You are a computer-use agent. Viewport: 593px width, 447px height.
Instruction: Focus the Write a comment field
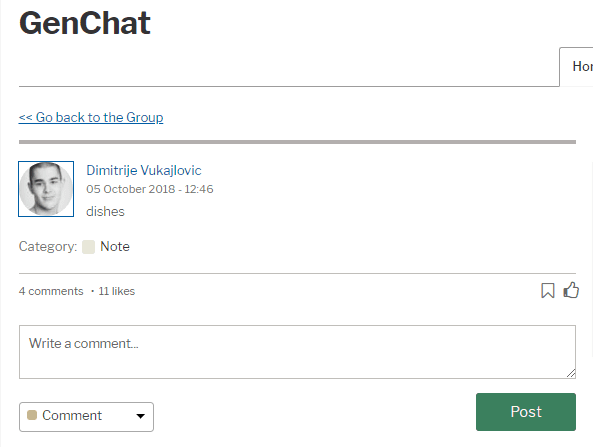point(297,352)
